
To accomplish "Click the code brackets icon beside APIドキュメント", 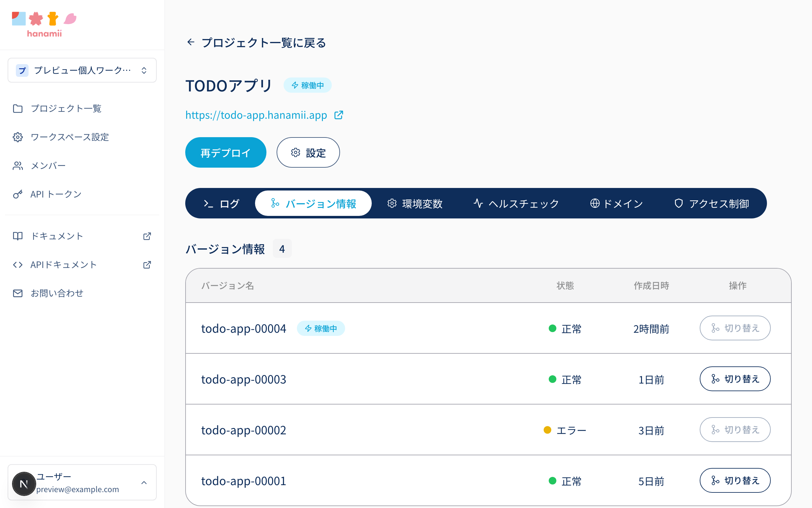I will click(x=18, y=265).
